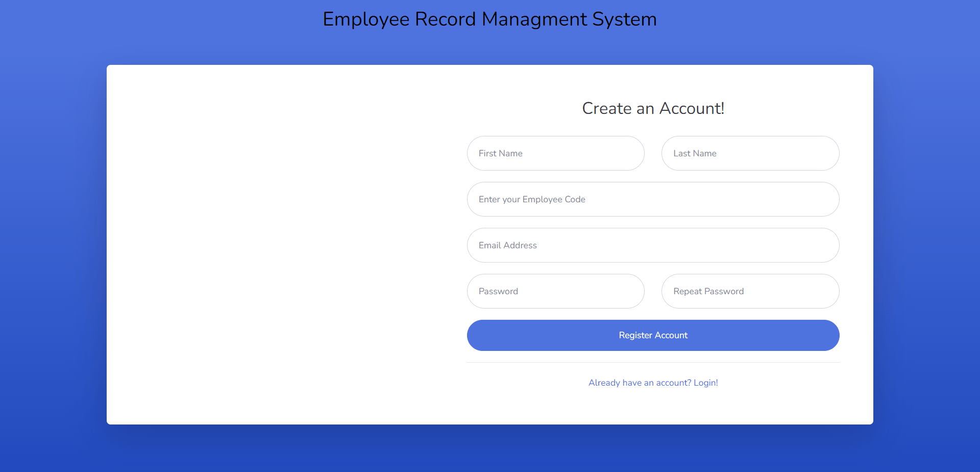The image size is (980, 472).
Task: Click the blue Register Account bar
Action: coord(653,335)
